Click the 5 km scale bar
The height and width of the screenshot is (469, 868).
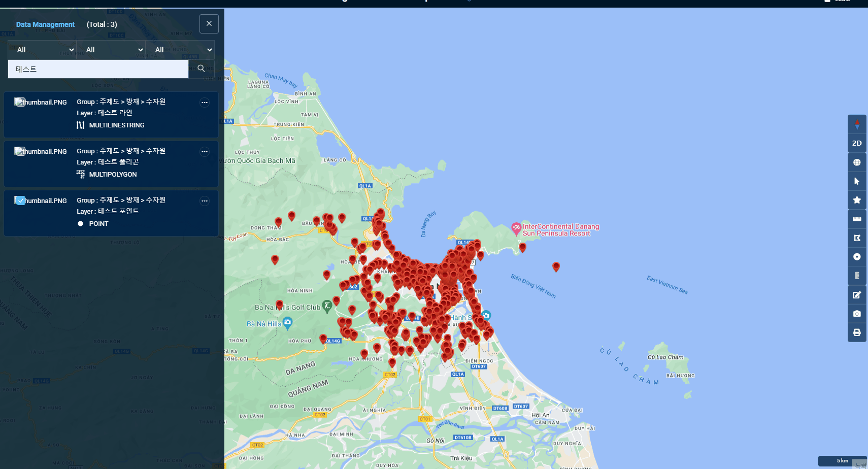coord(842,461)
